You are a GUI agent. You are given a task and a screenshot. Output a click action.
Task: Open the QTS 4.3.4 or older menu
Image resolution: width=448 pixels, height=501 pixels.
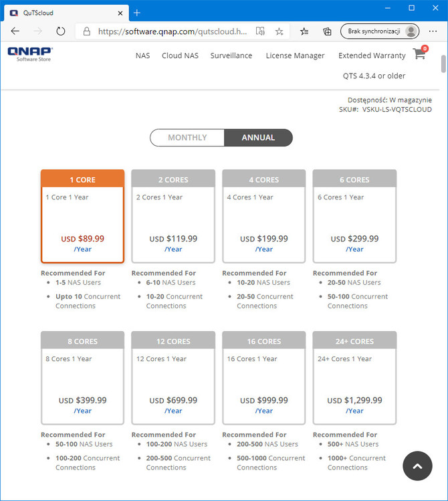point(374,76)
